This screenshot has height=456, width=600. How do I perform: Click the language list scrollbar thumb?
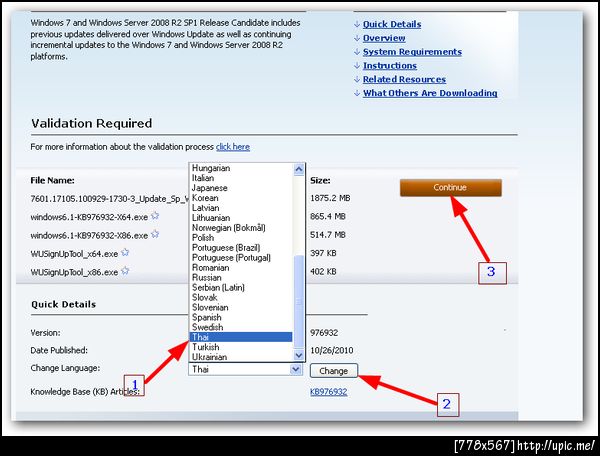click(299, 302)
